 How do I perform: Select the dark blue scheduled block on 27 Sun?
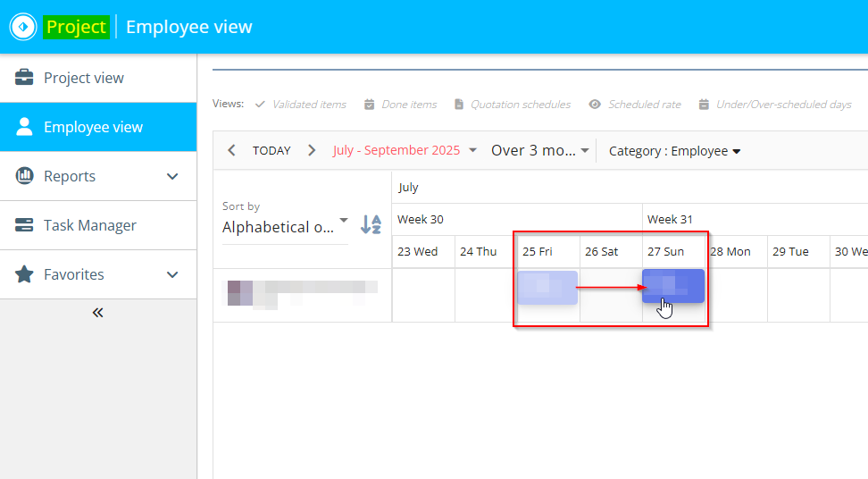[x=673, y=286]
